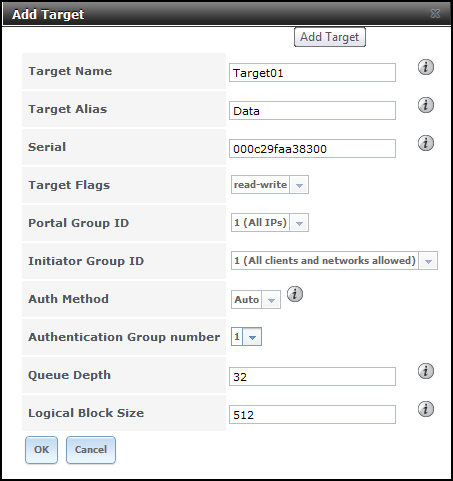Select the Serial number input field
This screenshot has width=453, height=481.
point(312,149)
